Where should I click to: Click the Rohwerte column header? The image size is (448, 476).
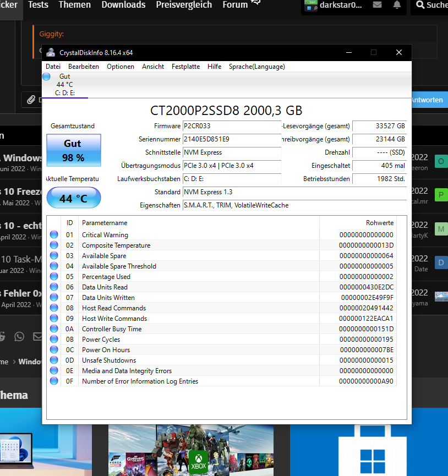358,223
